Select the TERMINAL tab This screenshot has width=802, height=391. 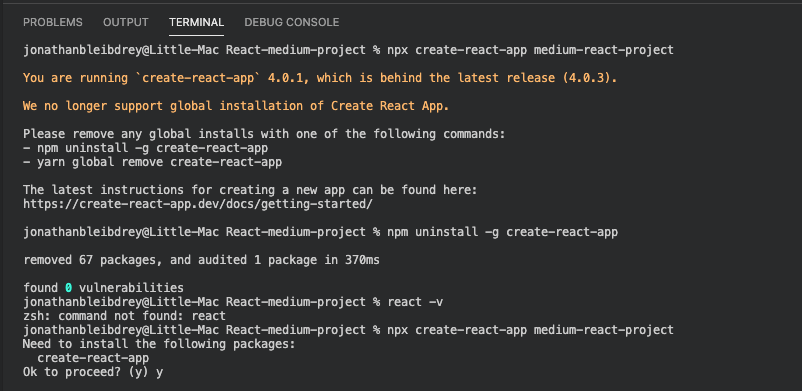[196, 23]
